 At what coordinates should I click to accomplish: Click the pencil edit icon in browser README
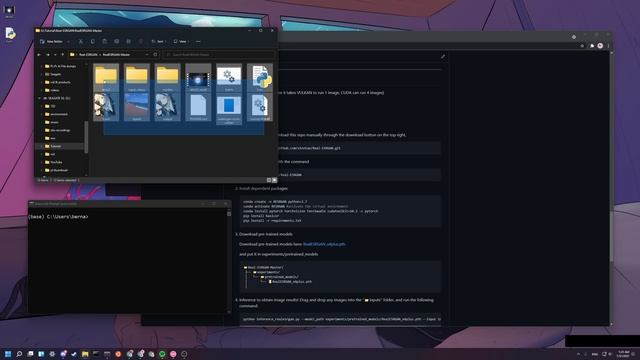click(x=443, y=56)
